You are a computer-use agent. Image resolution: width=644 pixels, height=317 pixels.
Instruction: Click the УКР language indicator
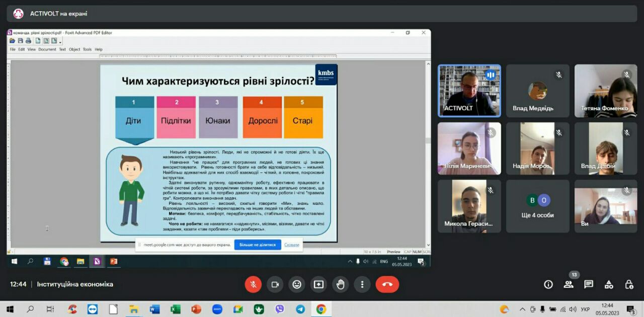(x=585, y=309)
